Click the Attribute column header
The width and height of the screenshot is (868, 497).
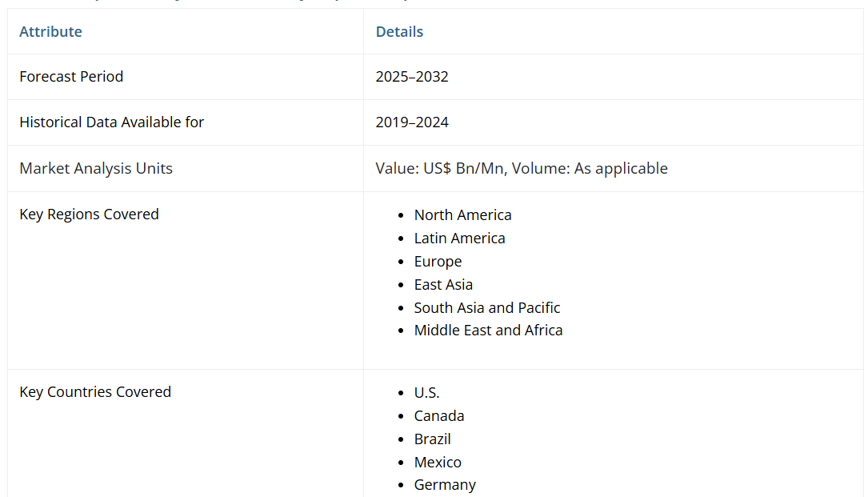point(50,31)
